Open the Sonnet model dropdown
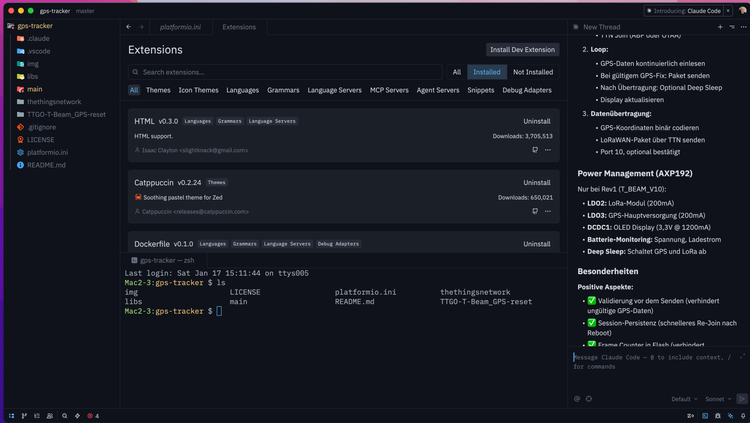Screen dimensions: 750x423 coord(718,399)
